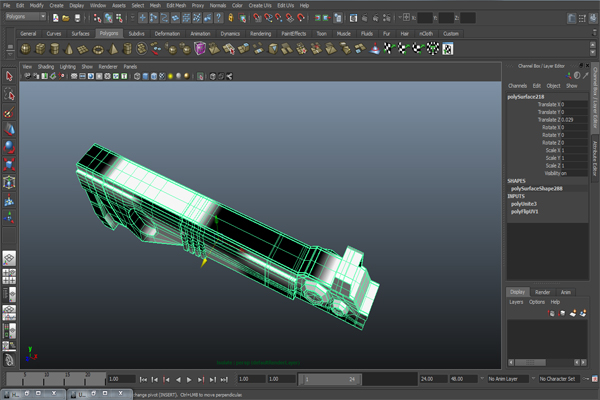
Task: Pick the Select tool in the toolbox
Action: pos(9,76)
